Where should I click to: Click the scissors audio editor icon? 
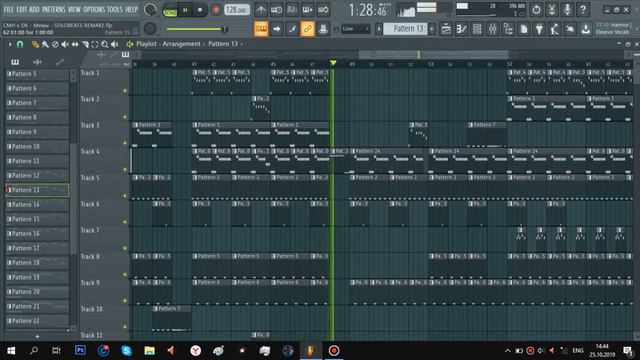coord(552,9)
